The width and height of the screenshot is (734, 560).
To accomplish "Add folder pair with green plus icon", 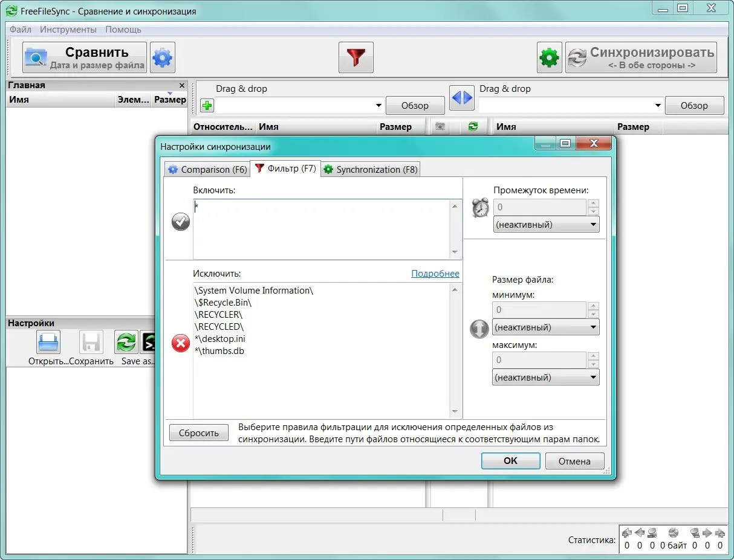I will (207, 106).
